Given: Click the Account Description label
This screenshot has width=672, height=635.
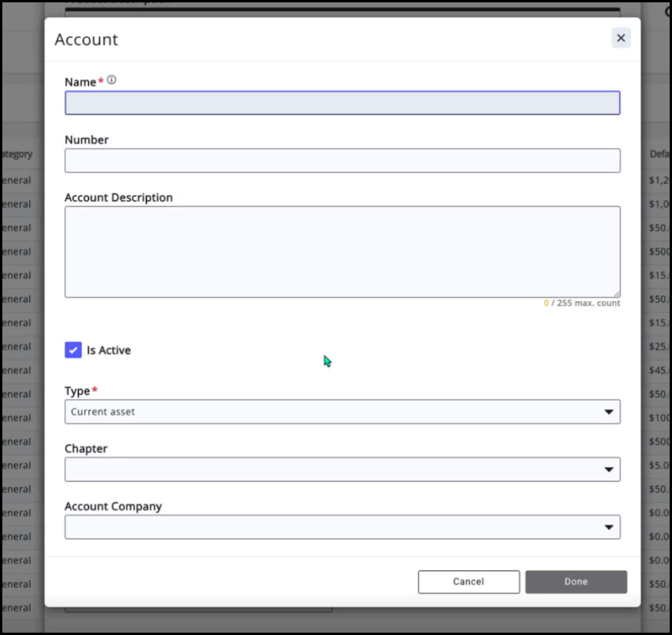Looking at the screenshot, I should 118,198.
